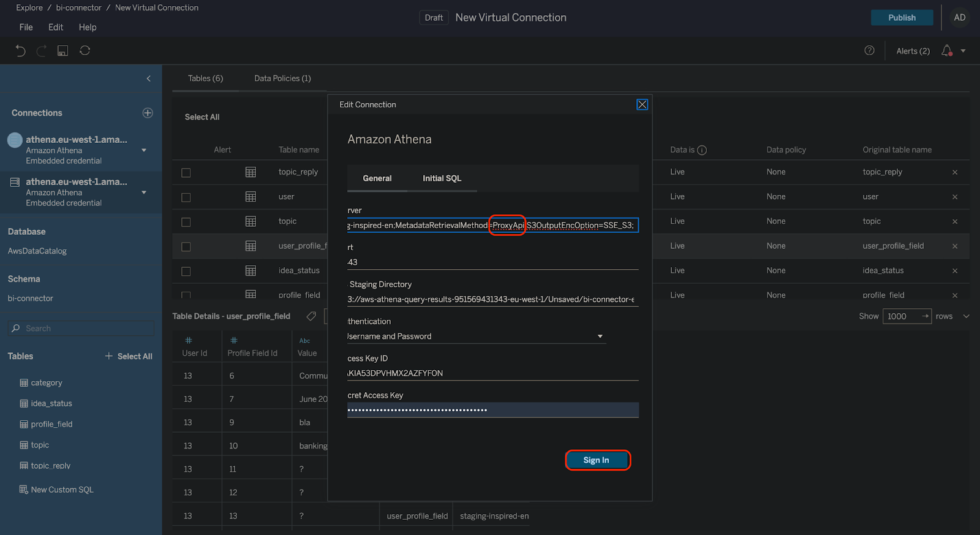
Task: Click the Access Key ID field
Action: (x=493, y=373)
